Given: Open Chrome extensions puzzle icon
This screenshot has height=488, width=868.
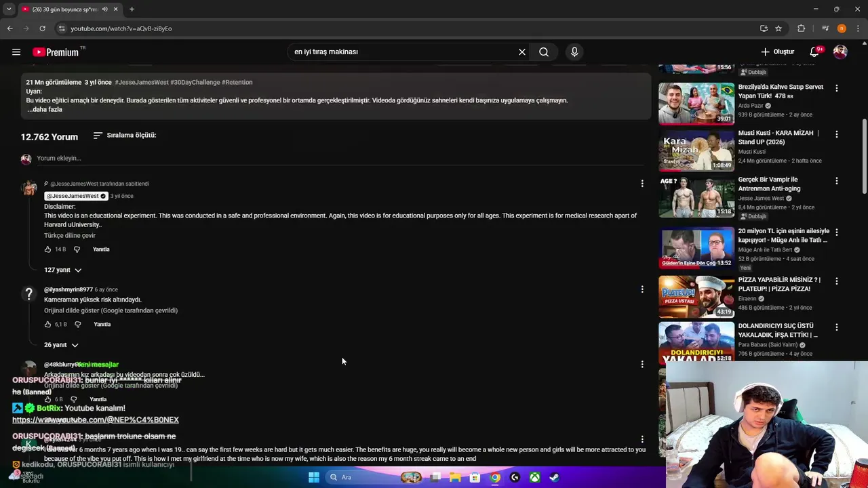Looking at the screenshot, I should click(x=802, y=28).
